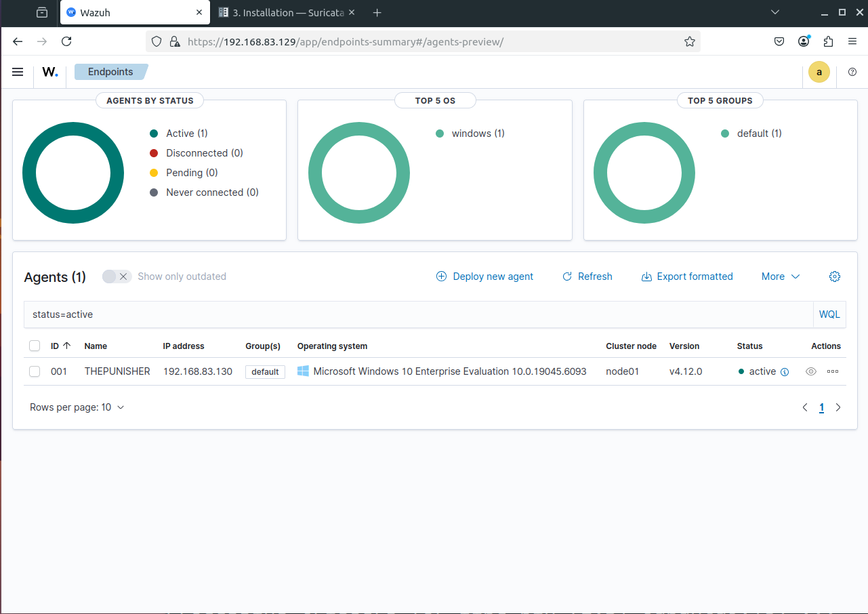
Task: Toggle Pending status in legend
Action: (x=184, y=173)
